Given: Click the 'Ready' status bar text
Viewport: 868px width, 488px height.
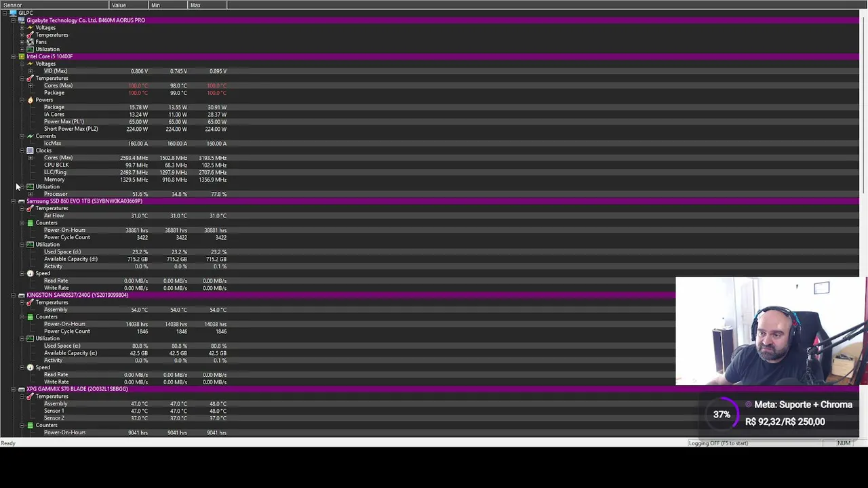Looking at the screenshot, I should point(8,443).
